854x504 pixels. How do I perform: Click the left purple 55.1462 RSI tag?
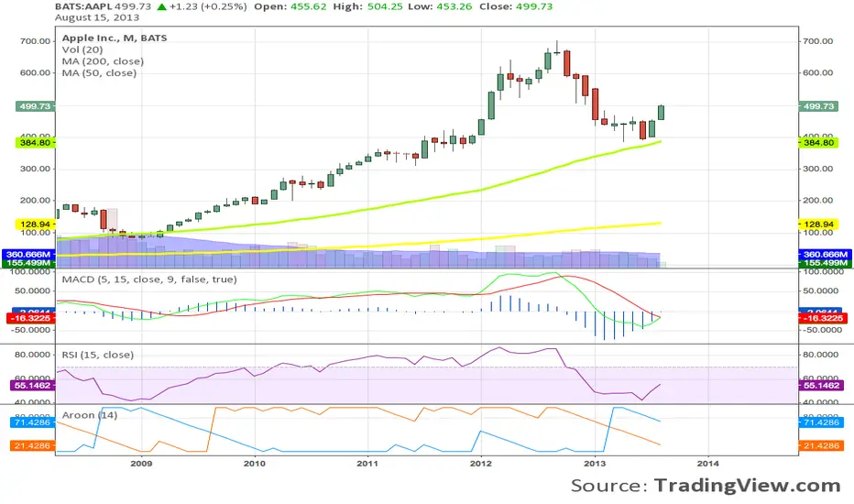tap(33, 386)
